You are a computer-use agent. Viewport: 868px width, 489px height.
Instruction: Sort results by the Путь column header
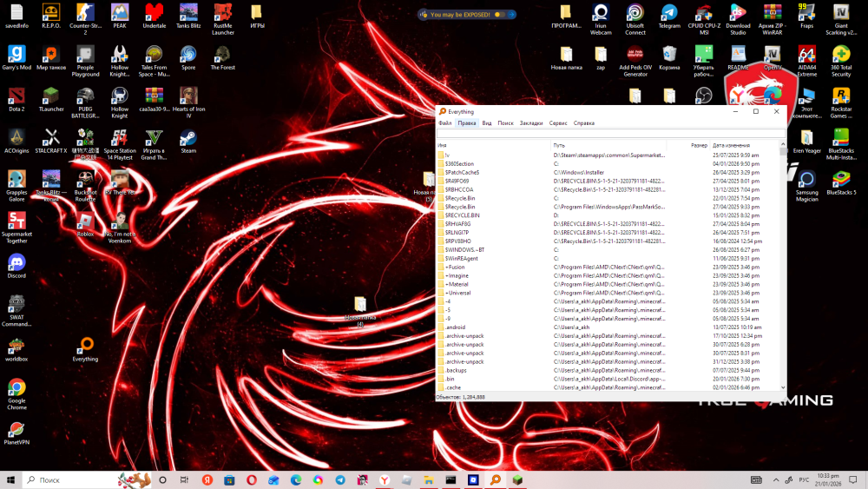[608, 145]
